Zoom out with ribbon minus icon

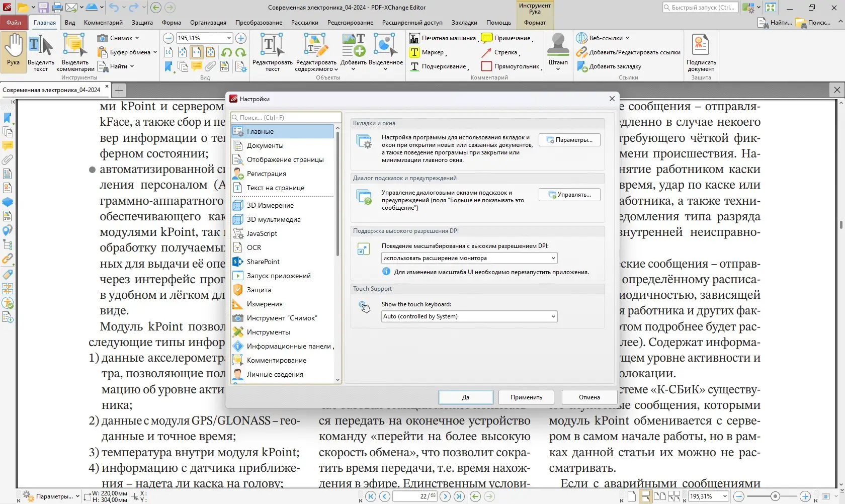pyautogui.click(x=168, y=38)
